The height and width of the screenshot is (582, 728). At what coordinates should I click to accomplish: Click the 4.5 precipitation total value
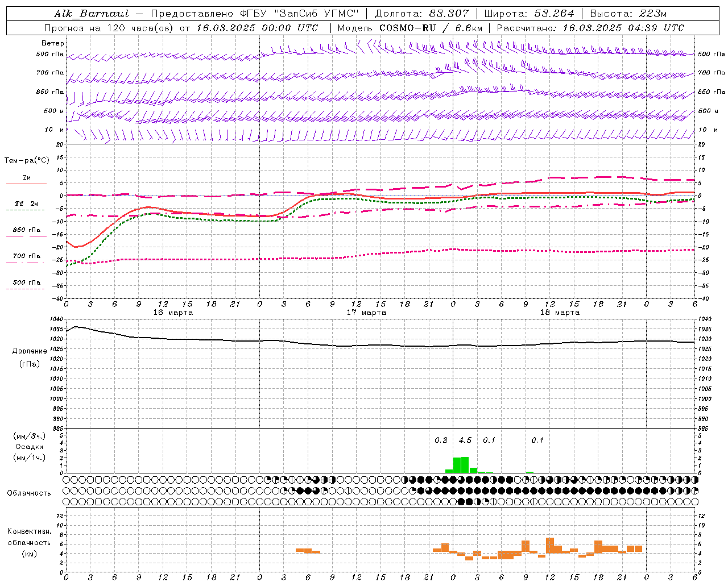pos(465,440)
